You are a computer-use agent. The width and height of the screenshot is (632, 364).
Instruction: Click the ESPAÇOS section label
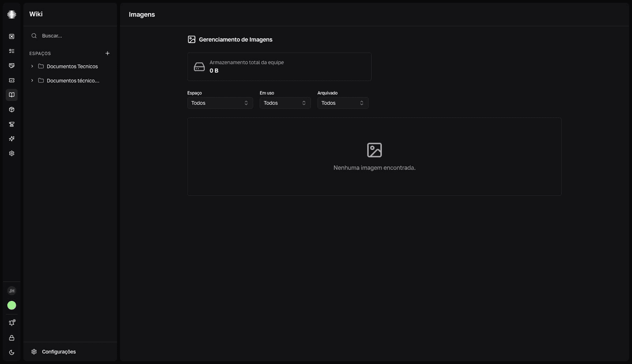pyautogui.click(x=40, y=54)
